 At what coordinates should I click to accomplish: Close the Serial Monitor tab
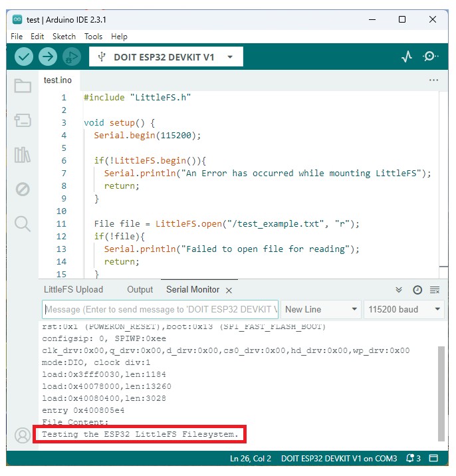click(x=229, y=291)
